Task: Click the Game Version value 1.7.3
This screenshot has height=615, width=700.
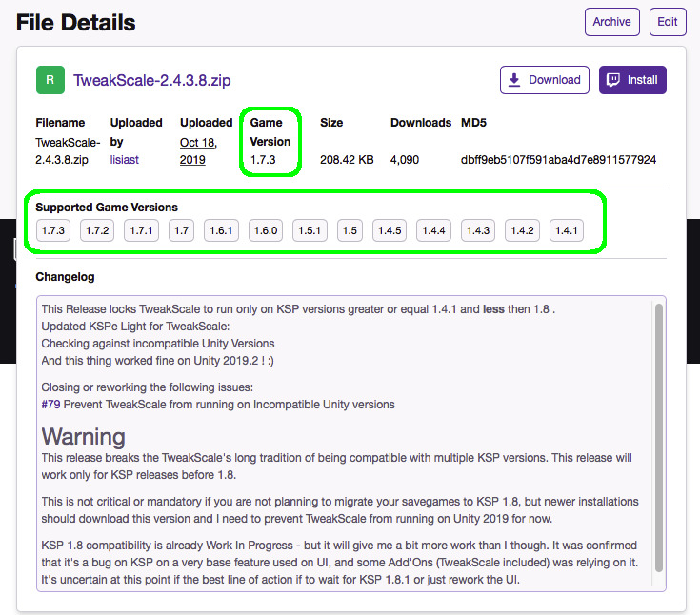Action: point(263,160)
